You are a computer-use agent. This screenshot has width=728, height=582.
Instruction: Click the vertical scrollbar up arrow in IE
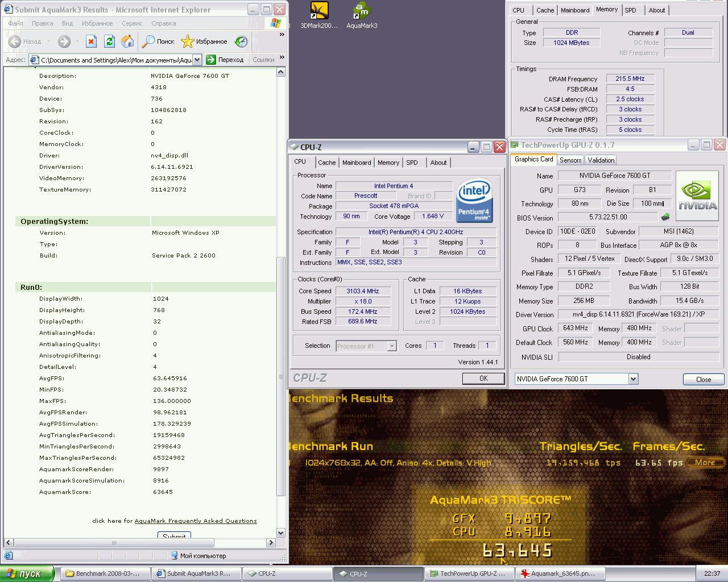[280, 72]
